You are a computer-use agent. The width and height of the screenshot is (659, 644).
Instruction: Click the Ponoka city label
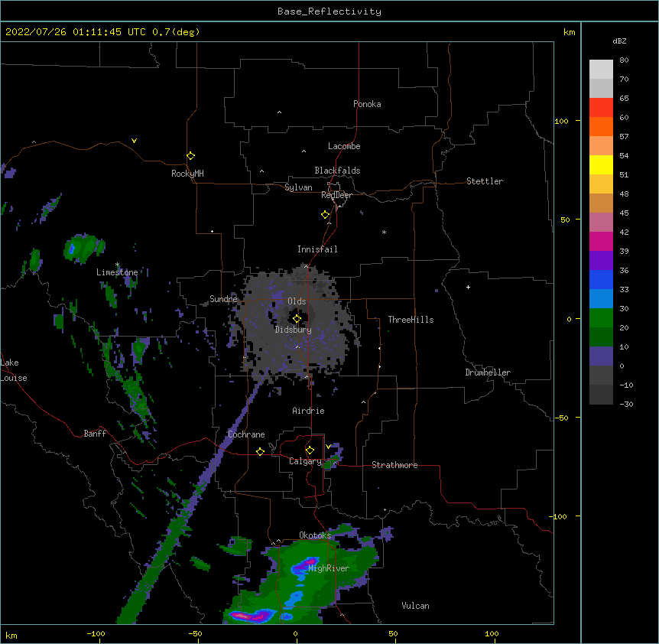tap(367, 104)
